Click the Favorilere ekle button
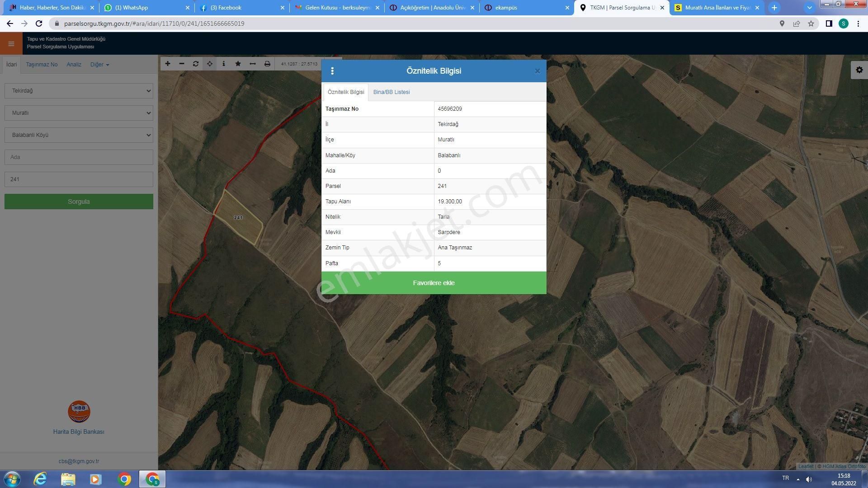The width and height of the screenshot is (868, 488). [434, 283]
